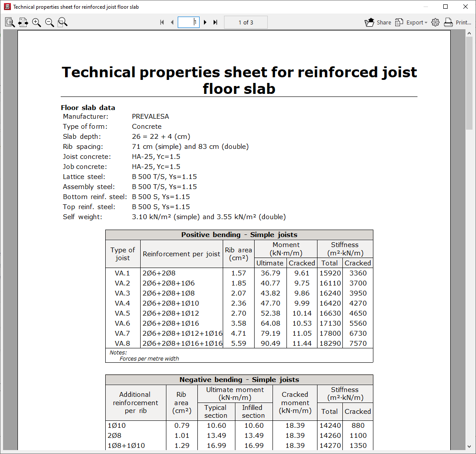Click the 'VA.8' joist type cell
Image resolution: width=476 pixels, height=454 pixels.
[x=122, y=343]
